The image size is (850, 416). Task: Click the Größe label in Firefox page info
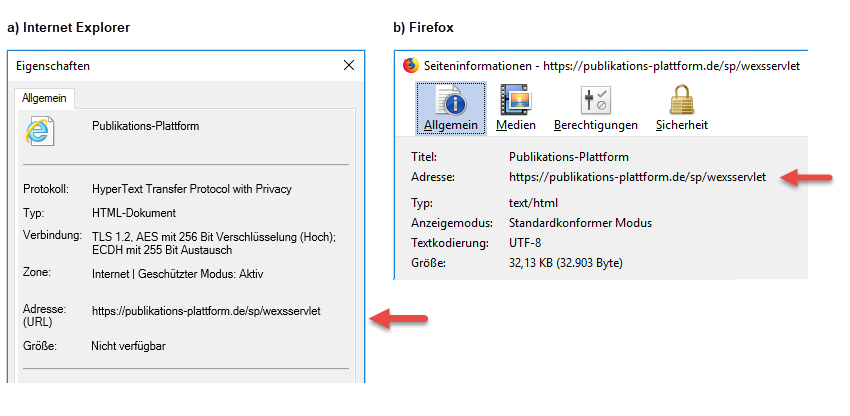click(x=428, y=264)
